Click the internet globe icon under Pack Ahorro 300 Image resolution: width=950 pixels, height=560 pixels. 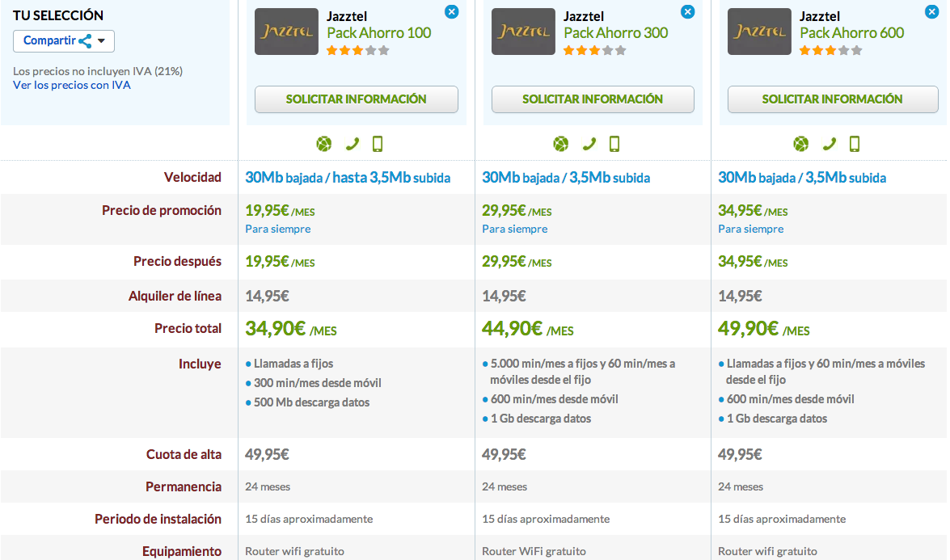coord(561,144)
